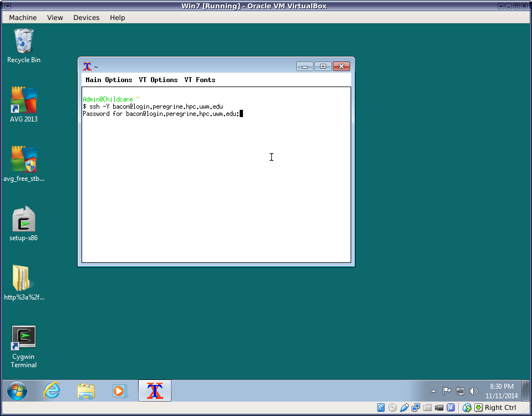The image size is (532, 416).
Task: Select the setup-x86 Cygwin installer icon
Action: pyautogui.click(x=24, y=224)
